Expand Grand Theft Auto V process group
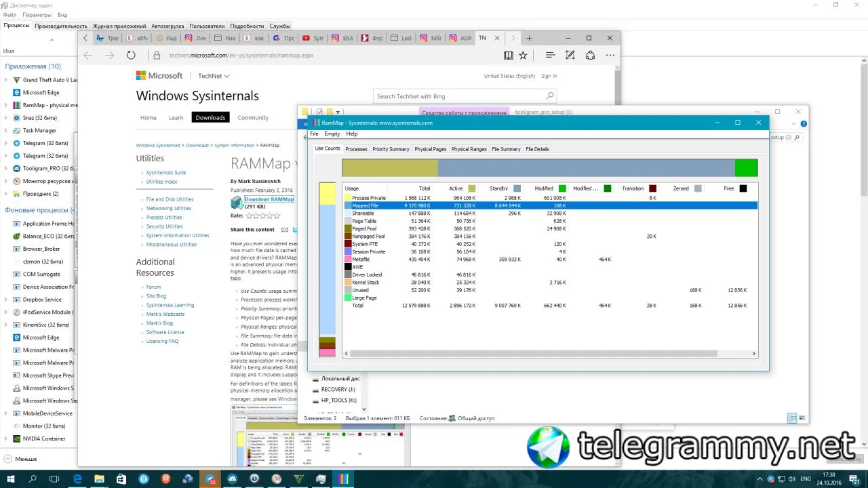Screen dimensions: 868x488 click(6, 80)
